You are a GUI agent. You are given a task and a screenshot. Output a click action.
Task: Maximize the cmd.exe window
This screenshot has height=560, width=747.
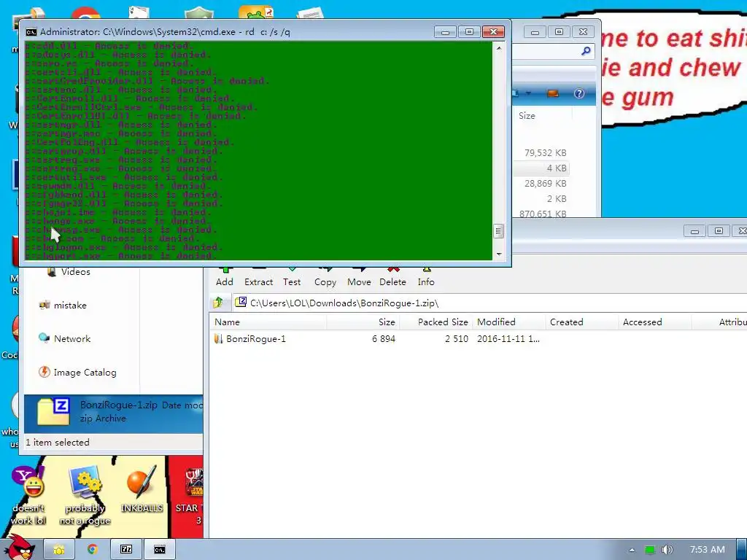pyautogui.click(x=469, y=32)
